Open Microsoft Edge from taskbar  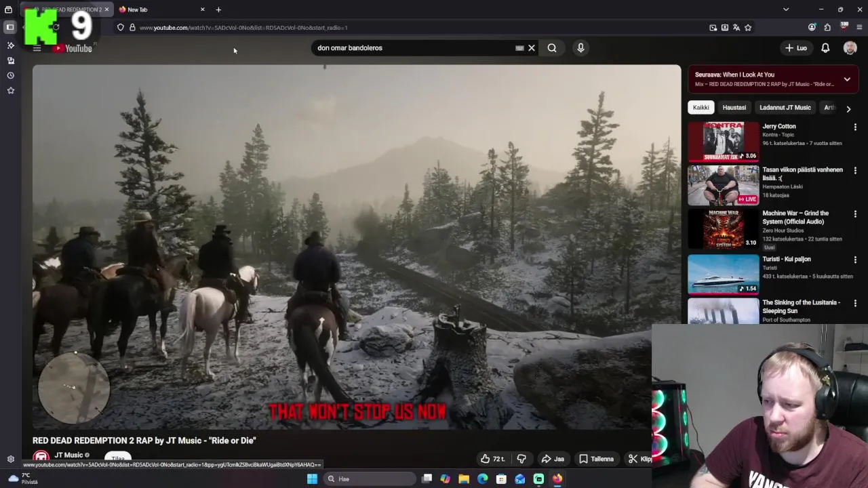[x=482, y=479]
